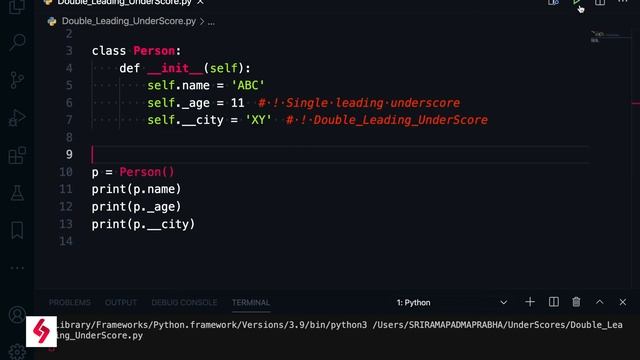Image resolution: width=640 pixels, height=360 pixels.
Task: Close the terminal panel
Action: (622, 302)
